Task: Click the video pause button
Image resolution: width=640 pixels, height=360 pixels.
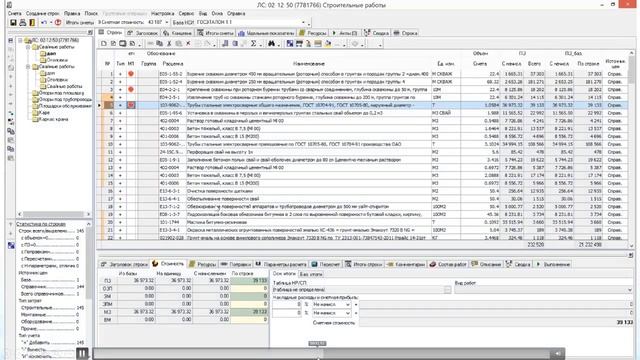Action: click(82, 353)
